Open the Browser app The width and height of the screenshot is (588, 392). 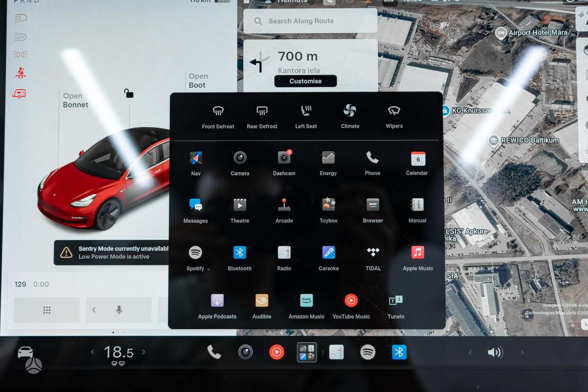(x=373, y=211)
